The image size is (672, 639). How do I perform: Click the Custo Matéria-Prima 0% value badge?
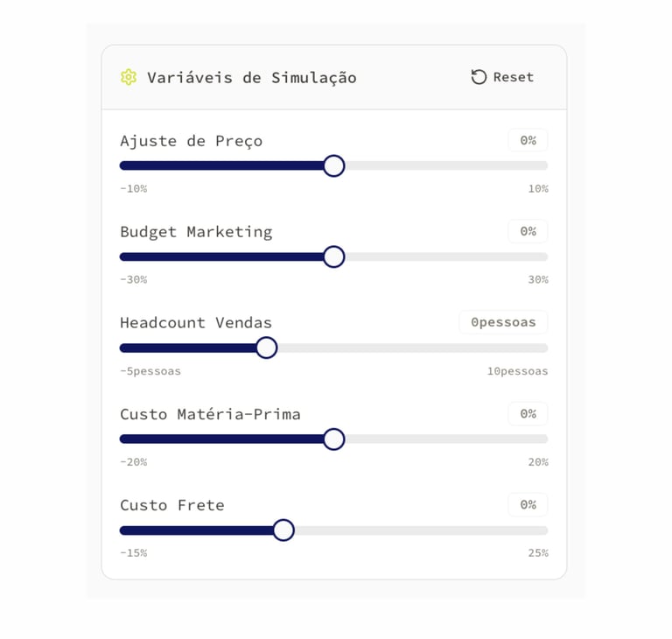point(528,413)
